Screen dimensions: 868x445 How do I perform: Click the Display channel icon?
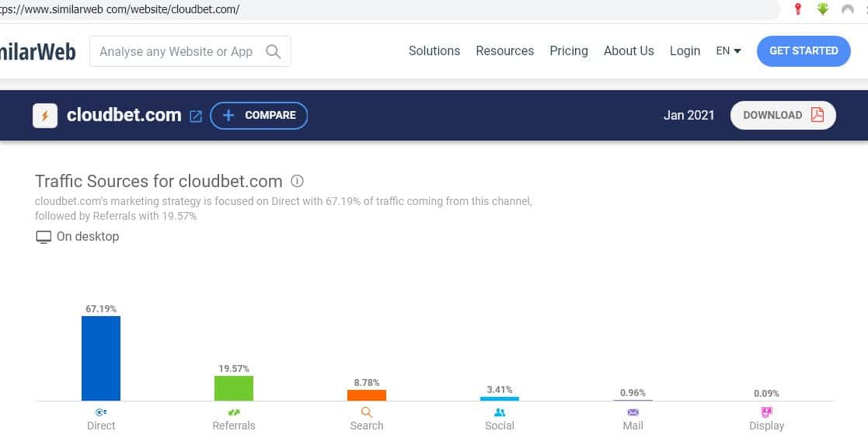click(766, 412)
